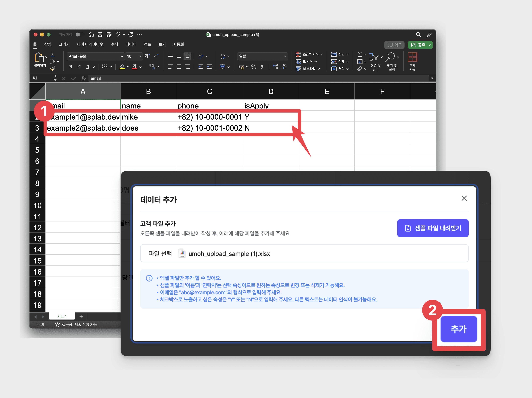Screen dimensions: 532x398
Task: Click the Save icon in title bar
Action: (100, 35)
